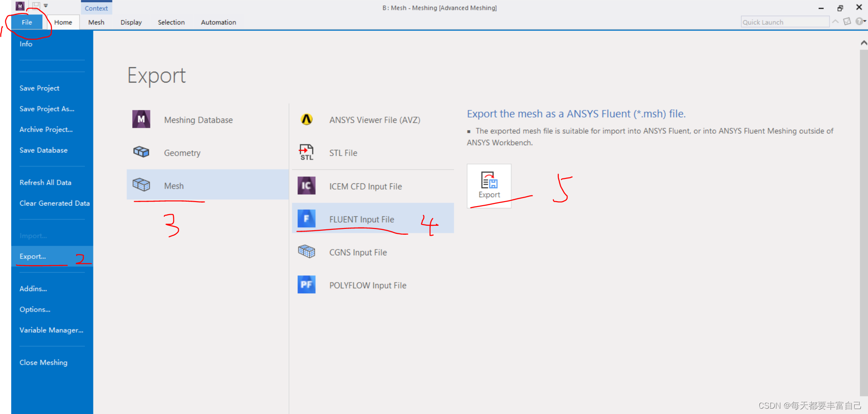Click the scroll-up arrow on the scrollbar
The image size is (868, 414).
[864, 43]
